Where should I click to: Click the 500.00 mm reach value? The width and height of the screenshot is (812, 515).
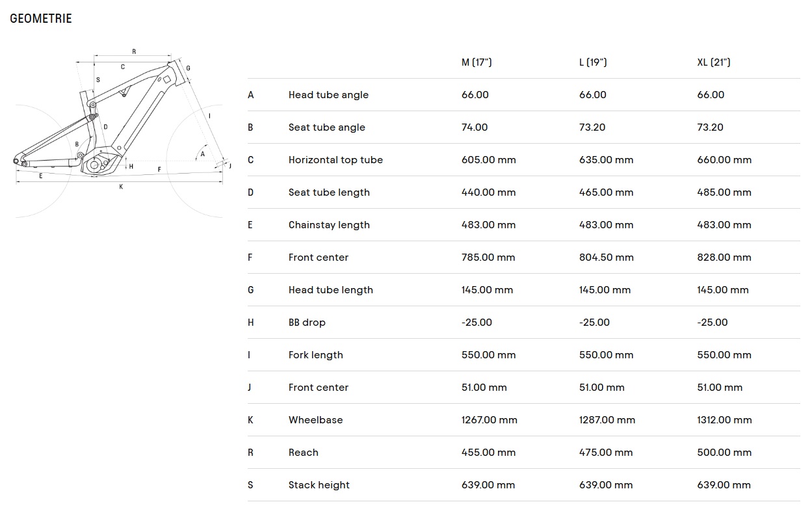(x=724, y=453)
